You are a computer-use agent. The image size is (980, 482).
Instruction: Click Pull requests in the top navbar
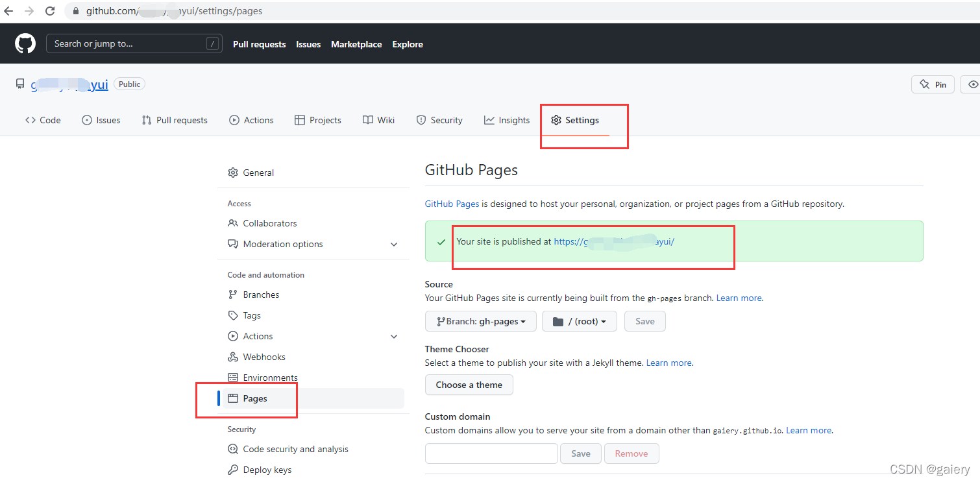(260, 44)
